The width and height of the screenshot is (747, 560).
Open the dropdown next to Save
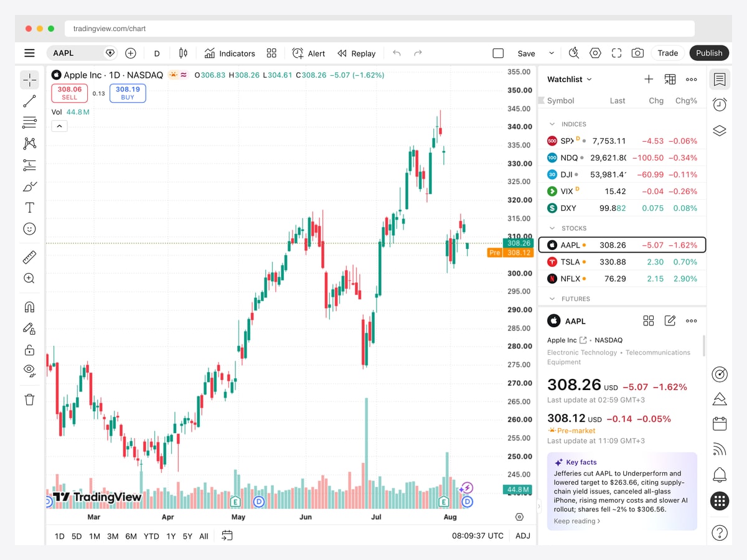551,53
